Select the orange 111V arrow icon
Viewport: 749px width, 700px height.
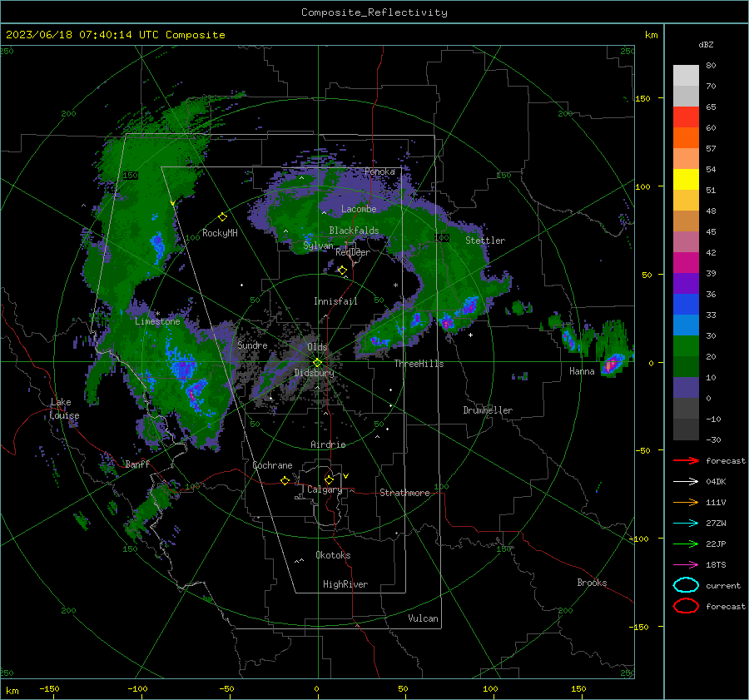point(686,502)
